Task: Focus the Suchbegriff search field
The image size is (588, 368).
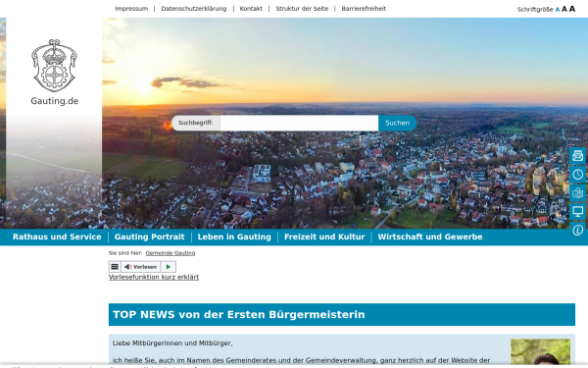Action: point(299,123)
